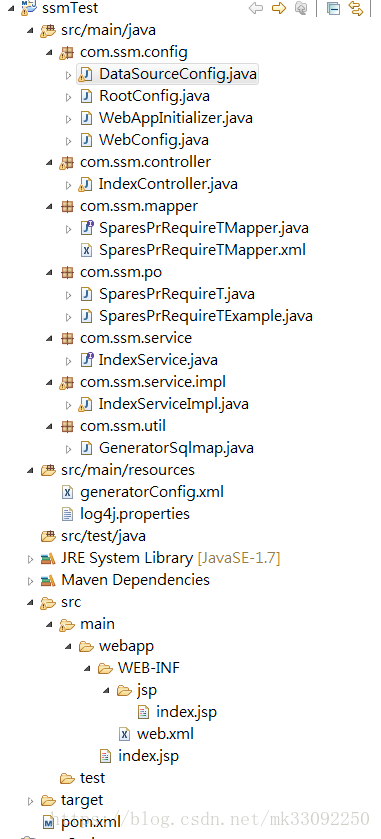Expand the DataSourceConfig.java node
Image resolution: width=381 pixels, height=839 pixels.
[x=68, y=75]
